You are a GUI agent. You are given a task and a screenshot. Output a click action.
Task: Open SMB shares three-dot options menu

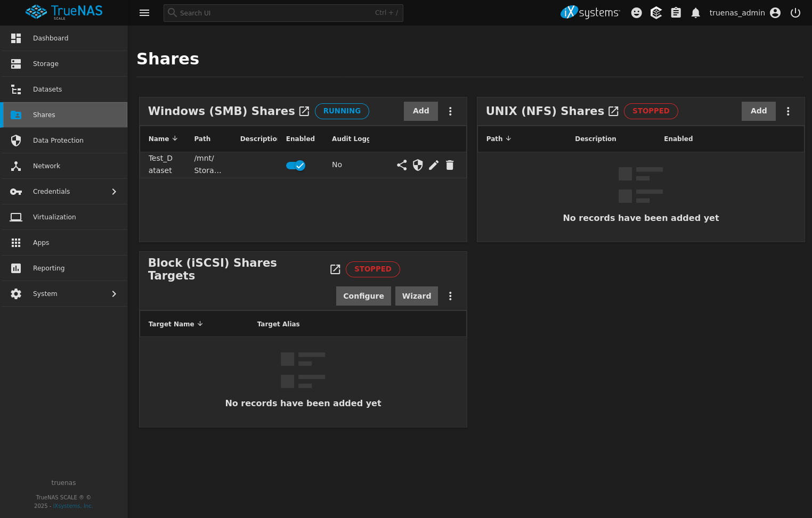[450, 111]
